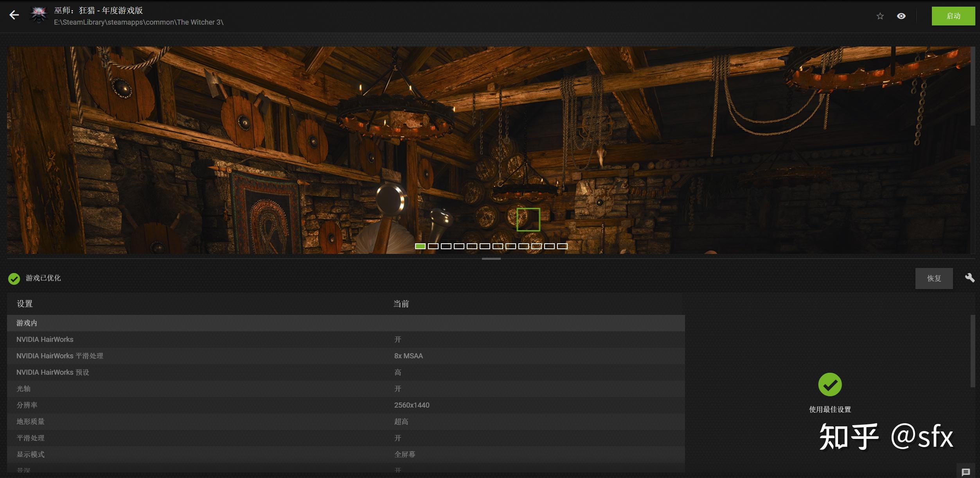Launch the game with 启动 button
This screenshot has width=980, height=478.
(953, 16)
